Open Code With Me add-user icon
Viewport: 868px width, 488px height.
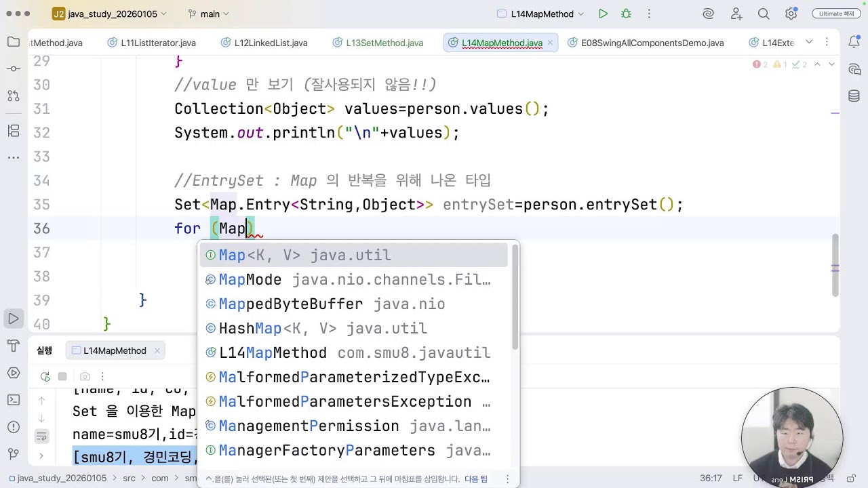point(736,14)
